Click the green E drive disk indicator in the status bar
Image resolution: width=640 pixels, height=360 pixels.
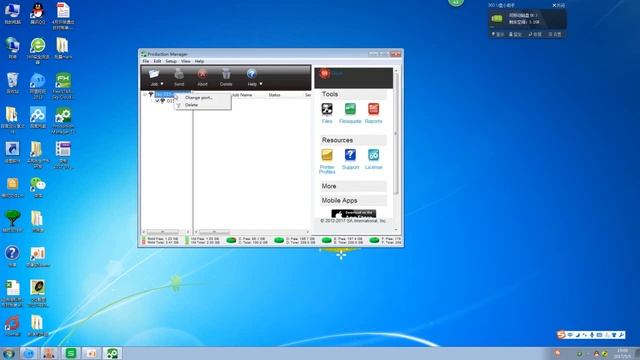pyautogui.click(x=327, y=240)
